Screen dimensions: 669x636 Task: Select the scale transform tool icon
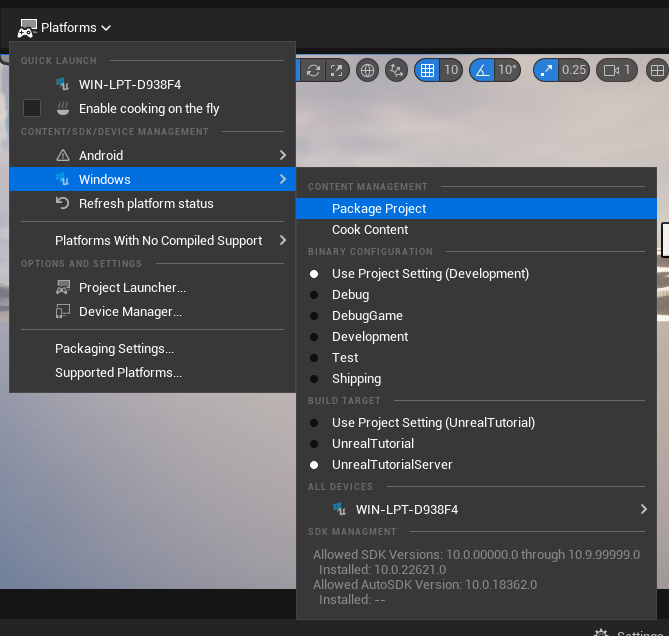coord(337,70)
